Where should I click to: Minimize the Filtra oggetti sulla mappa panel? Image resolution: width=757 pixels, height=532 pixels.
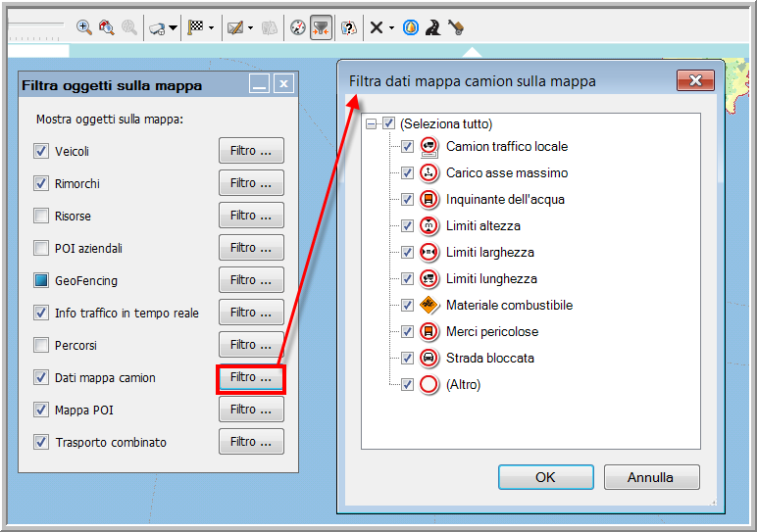tap(259, 84)
